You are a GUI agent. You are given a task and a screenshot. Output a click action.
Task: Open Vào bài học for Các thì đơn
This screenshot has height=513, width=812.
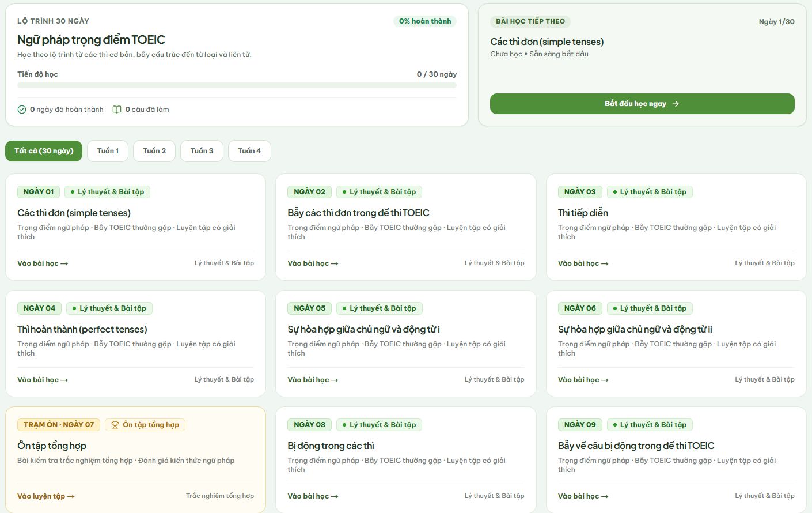tap(43, 263)
